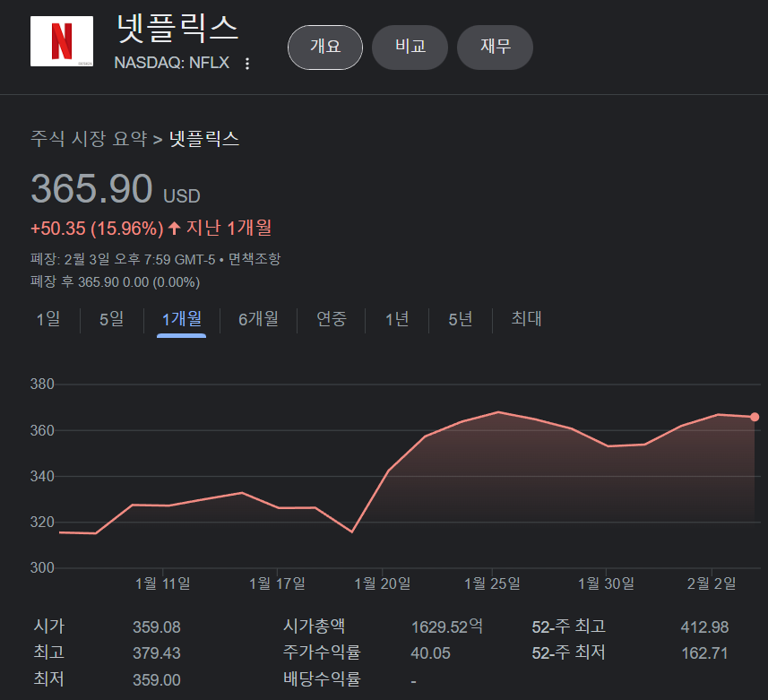Screen dimensions: 768x700
Task: Select the 1개월 range tab
Action: pyautogui.click(x=182, y=319)
